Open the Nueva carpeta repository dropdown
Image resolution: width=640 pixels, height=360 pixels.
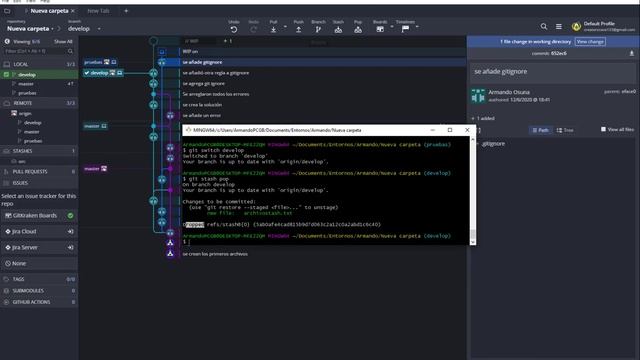coord(31,29)
